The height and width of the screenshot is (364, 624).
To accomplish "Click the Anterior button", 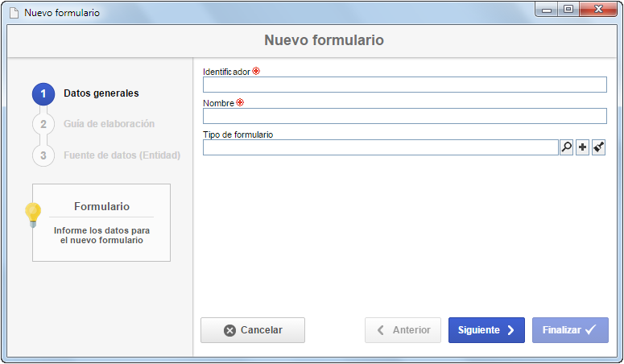I will 403,330.
